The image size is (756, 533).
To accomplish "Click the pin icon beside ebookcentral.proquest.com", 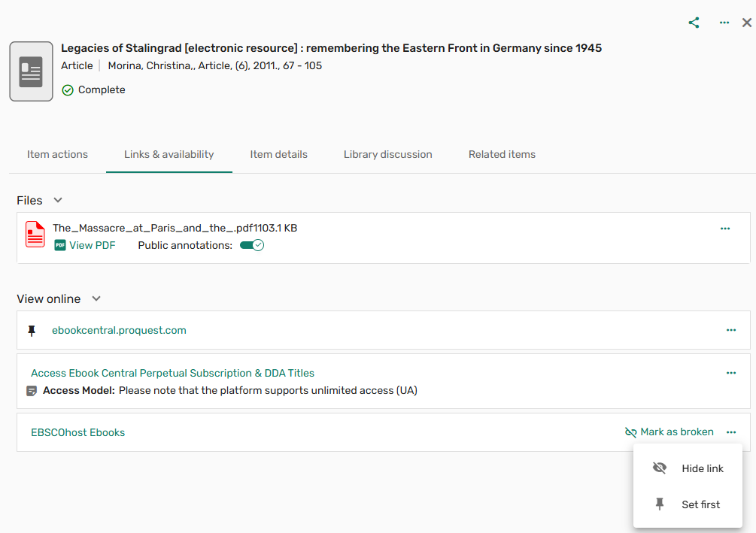I will [x=32, y=331].
